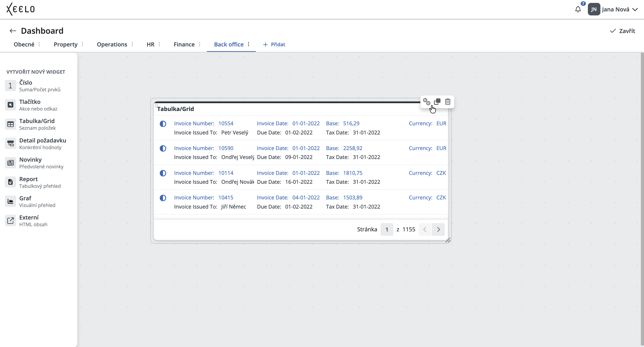Viewport: 644px width, 347px height.
Task: Click the Číslo label in the sidebar
Action: click(x=26, y=82)
